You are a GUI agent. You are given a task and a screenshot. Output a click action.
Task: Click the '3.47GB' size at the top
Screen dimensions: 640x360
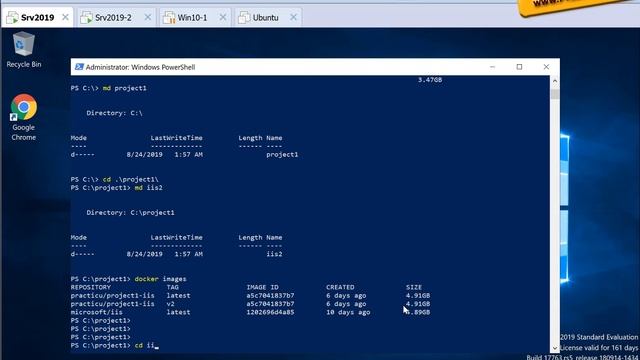coord(430,80)
